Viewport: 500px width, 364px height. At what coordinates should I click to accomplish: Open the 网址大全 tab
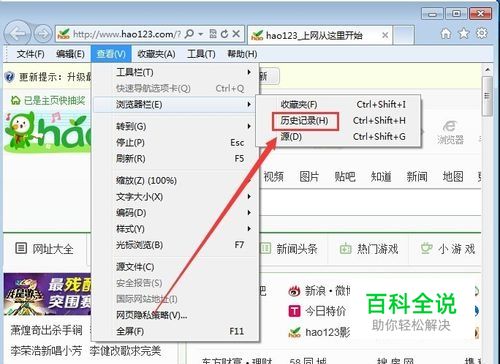click(x=44, y=249)
